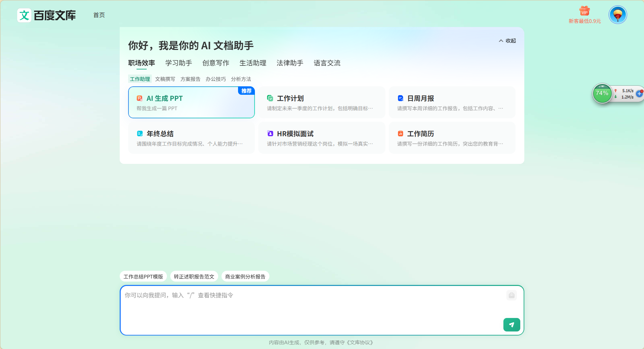Click the 工作简历 card icon
This screenshot has width=644, height=349.
point(400,134)
